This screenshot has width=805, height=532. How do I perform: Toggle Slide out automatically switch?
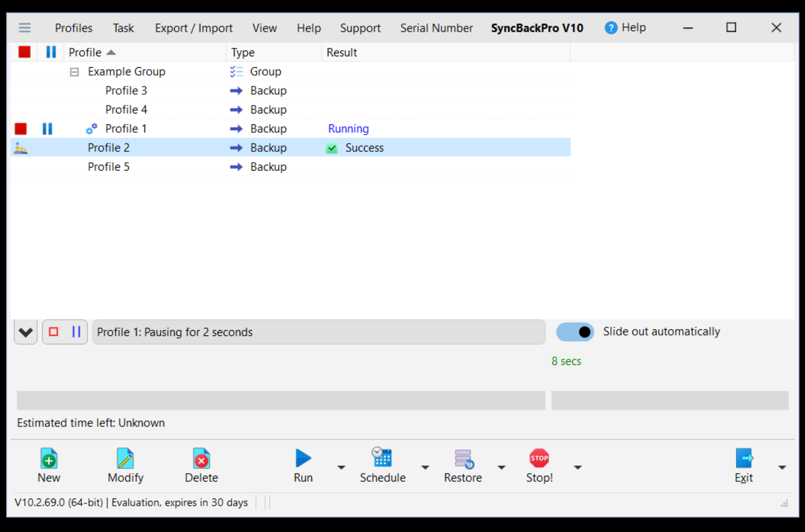pos(575,332)
